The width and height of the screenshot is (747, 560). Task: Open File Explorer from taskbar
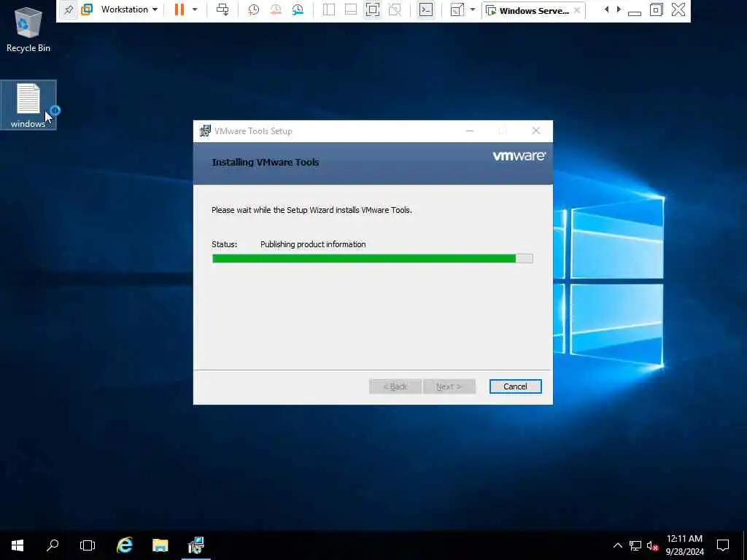160,545
